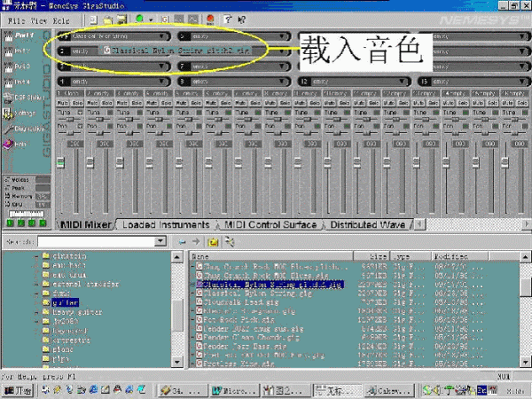The image size is (532, 399).
Task: Open the Diagnostics wrench icon
Action: coord(8,129)
